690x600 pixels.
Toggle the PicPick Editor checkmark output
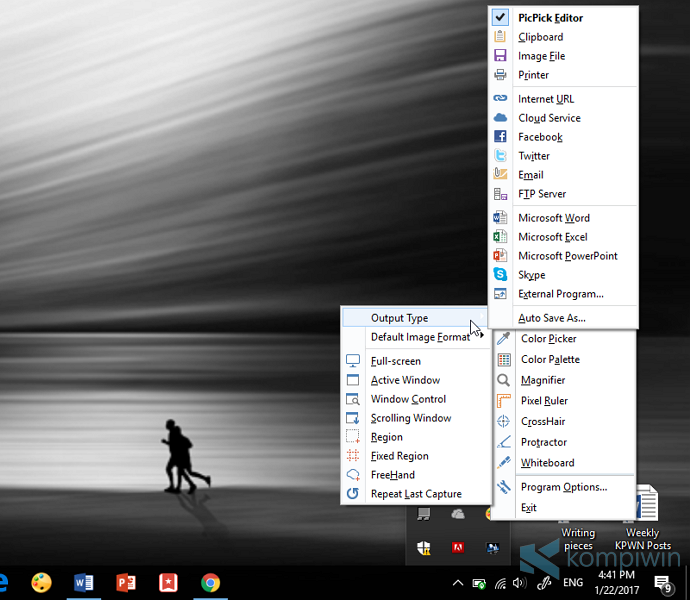point(500,17)
